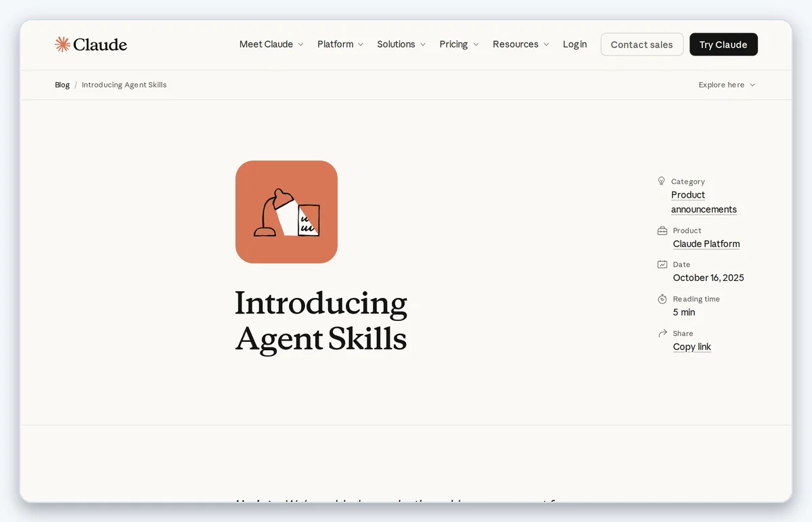Click the Try Claude button

[x=723, y=45]
